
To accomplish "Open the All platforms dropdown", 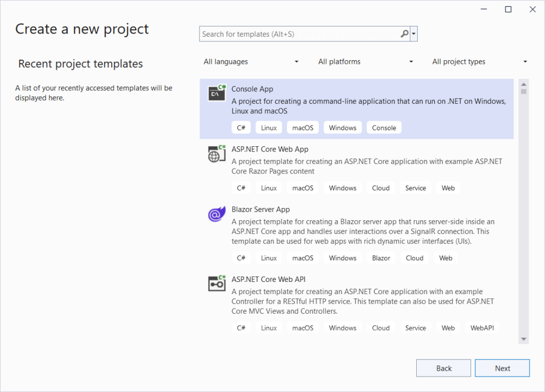I will pos(366,61).
